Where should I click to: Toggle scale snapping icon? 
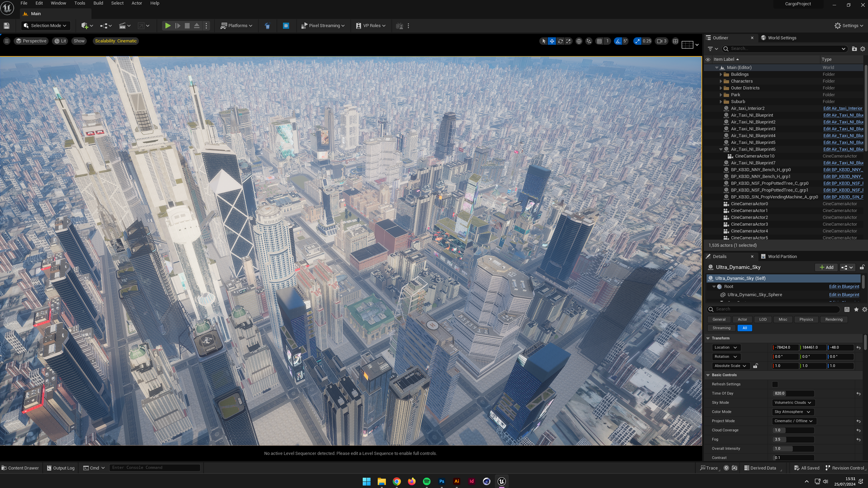(x=637, y=41)
